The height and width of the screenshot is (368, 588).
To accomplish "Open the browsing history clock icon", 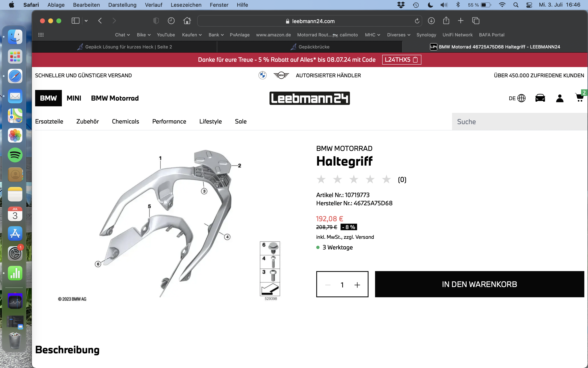I will click(x=171, y=21).
